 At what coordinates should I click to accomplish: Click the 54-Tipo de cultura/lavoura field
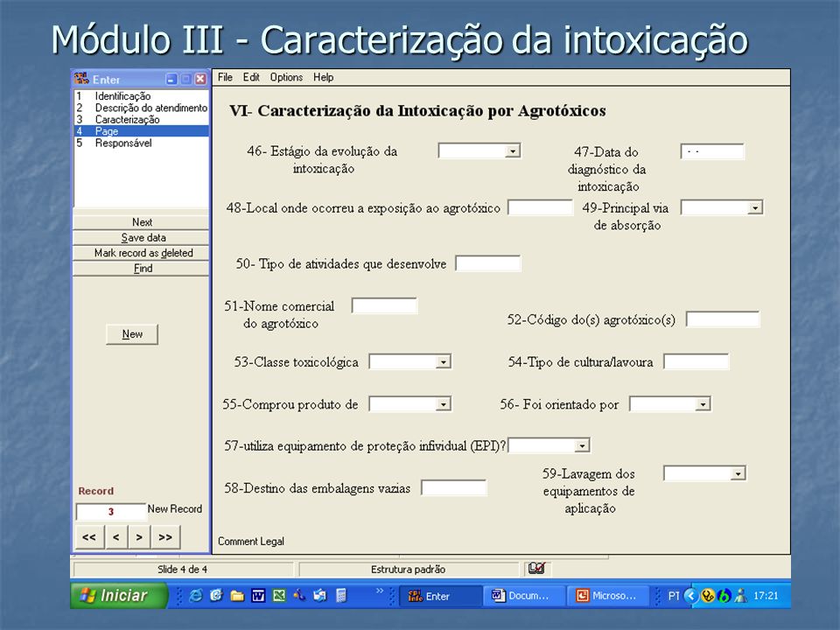pyautogui.click(x=696, y=362)
